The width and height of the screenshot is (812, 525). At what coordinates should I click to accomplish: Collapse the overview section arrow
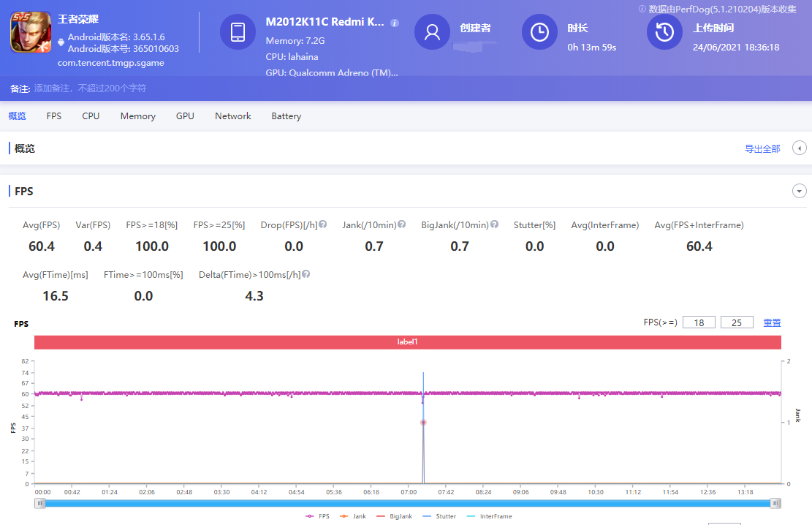click(799, 148)
